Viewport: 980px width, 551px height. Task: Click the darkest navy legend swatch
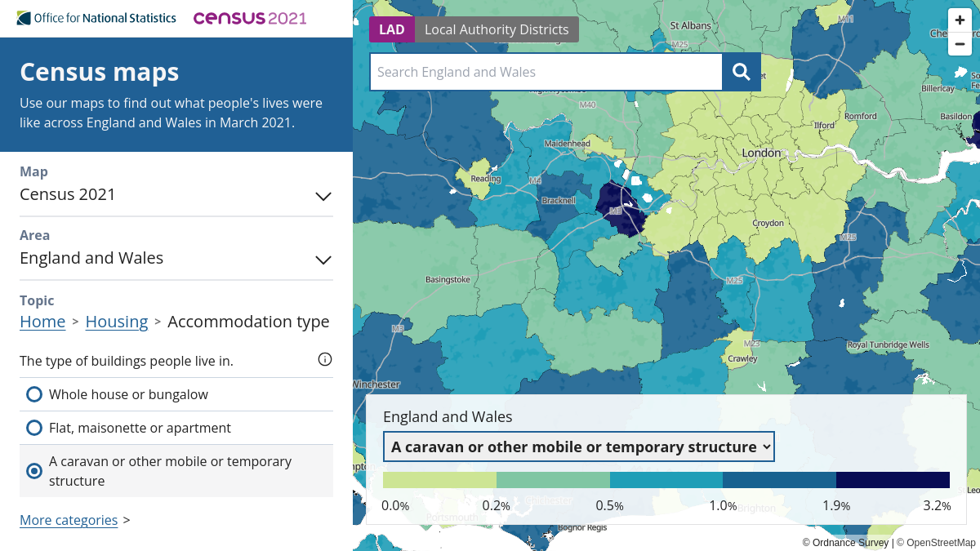click(893, 480)
